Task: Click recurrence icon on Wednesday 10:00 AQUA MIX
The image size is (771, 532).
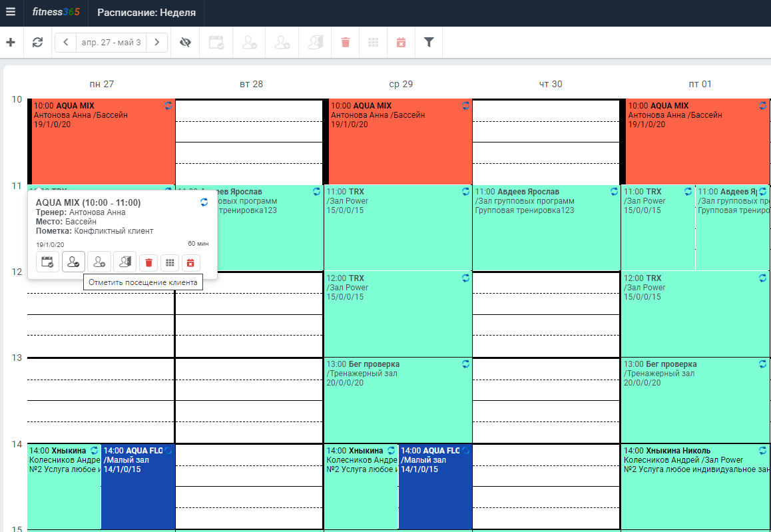Action: [x=465, y=105]
